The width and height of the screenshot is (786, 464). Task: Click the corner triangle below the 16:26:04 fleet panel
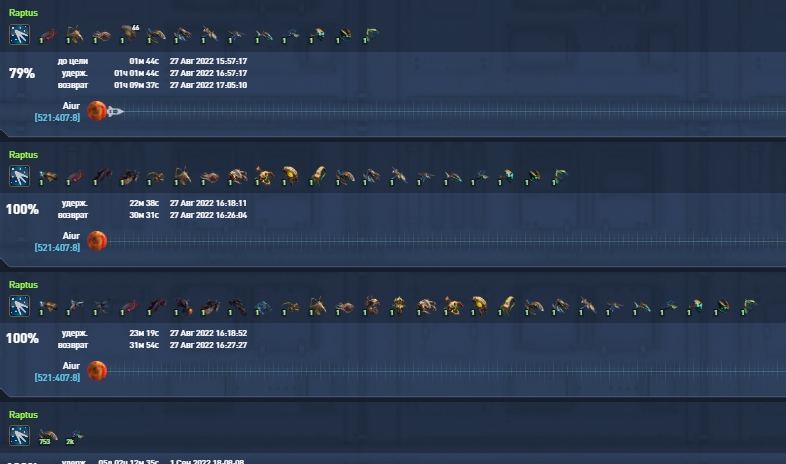point(4,263)
